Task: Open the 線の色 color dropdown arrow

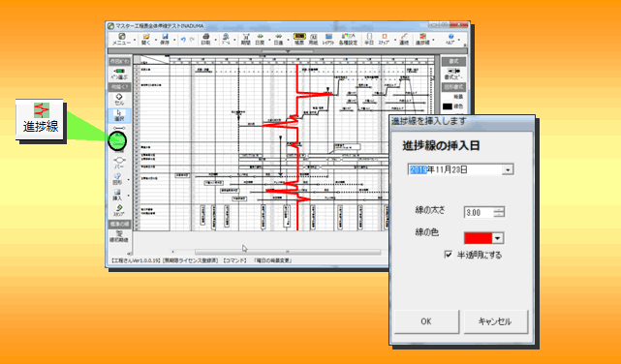Action: (x=497, y=238)
